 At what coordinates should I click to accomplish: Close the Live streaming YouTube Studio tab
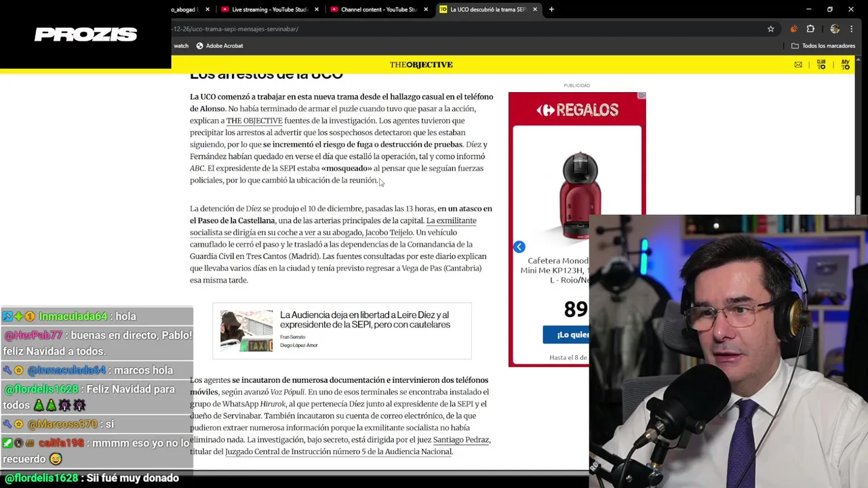(317, 9)
